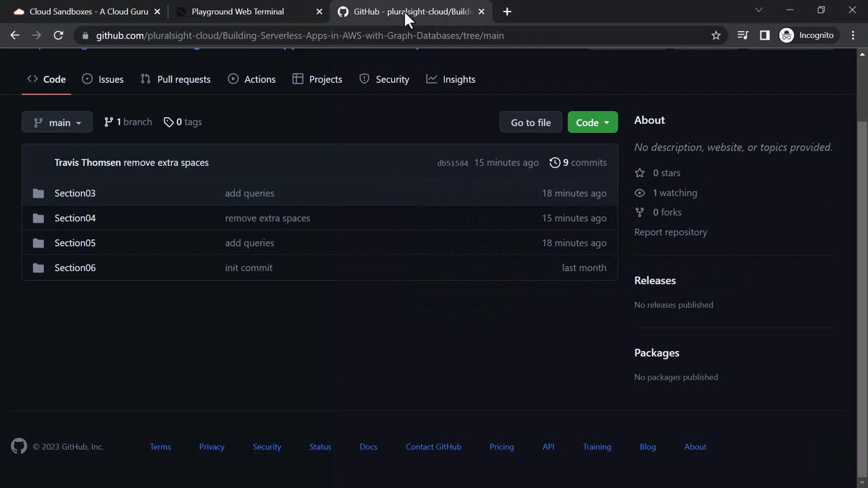Open the About footer link

[695, 447]
